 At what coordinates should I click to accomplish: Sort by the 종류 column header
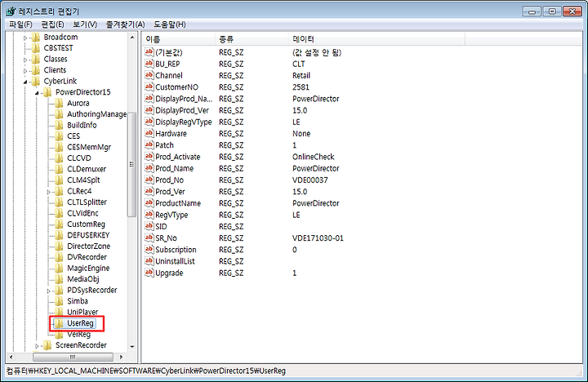pyautogui.click(x=252, y=39)
